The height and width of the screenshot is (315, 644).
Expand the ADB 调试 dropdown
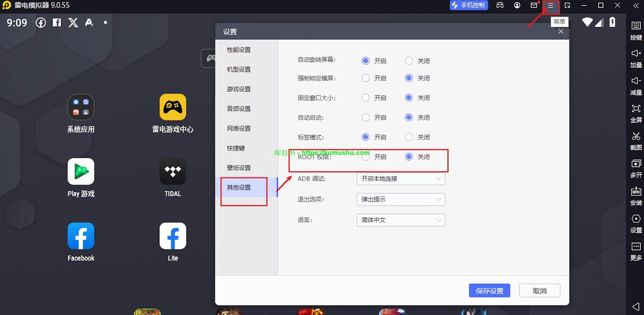coord(401,179)
